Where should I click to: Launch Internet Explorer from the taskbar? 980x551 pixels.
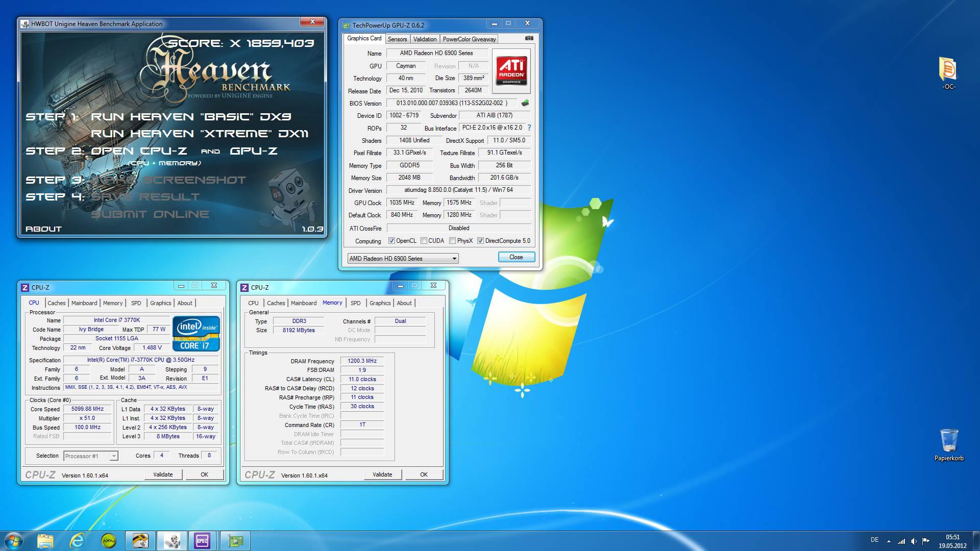[77, 541]
